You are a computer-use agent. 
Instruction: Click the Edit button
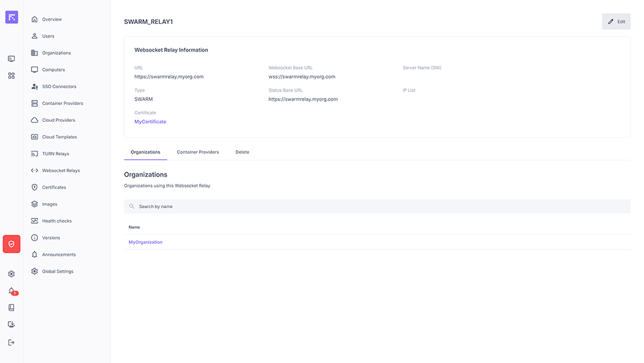click(616, 21)
